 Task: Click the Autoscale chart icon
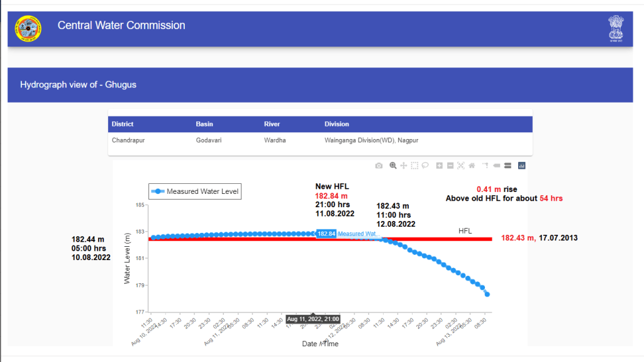click(x=461, y=166)
